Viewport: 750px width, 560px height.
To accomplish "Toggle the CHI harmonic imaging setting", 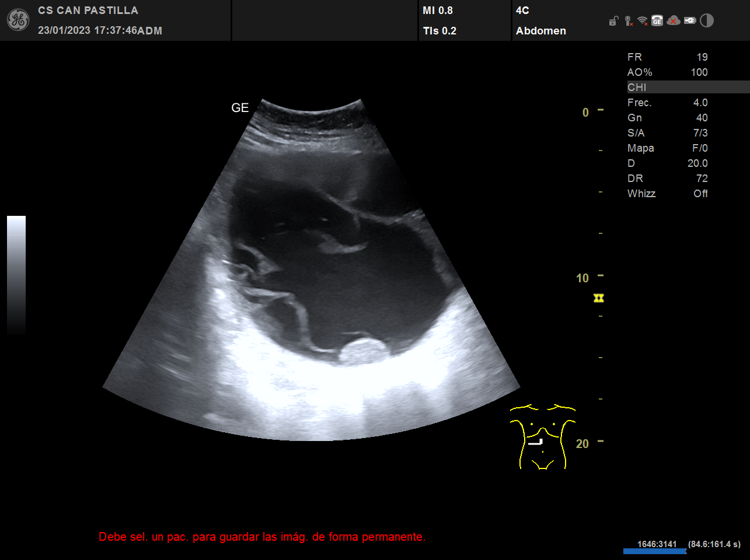I will coord(637,87).
